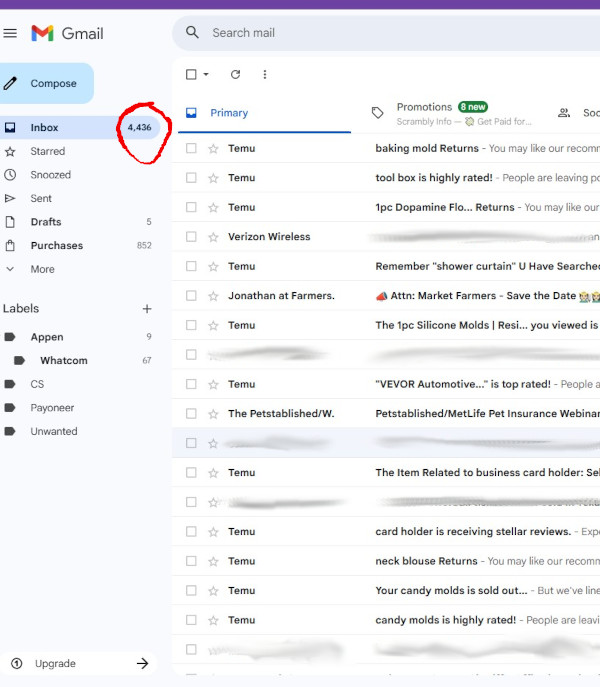Open the main menu hamburger icon
The image size is (600, 687).
(10, 33)
